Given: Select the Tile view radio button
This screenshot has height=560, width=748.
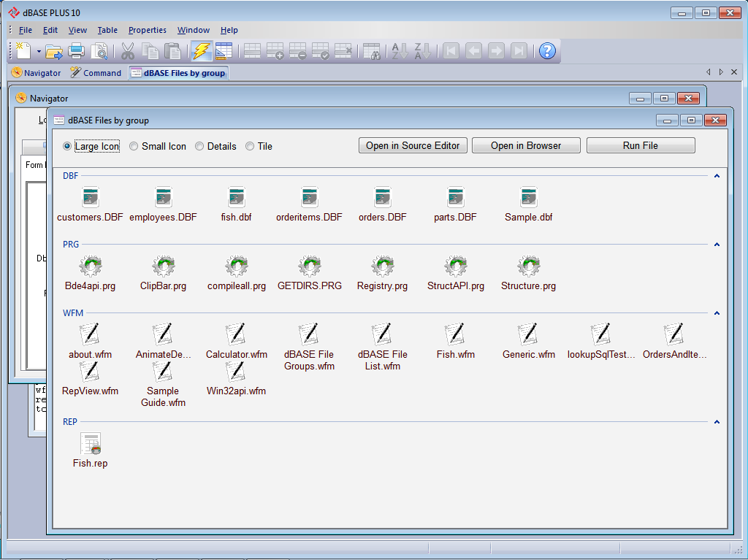Looking at the screenshot, I should tap(250, 147).
